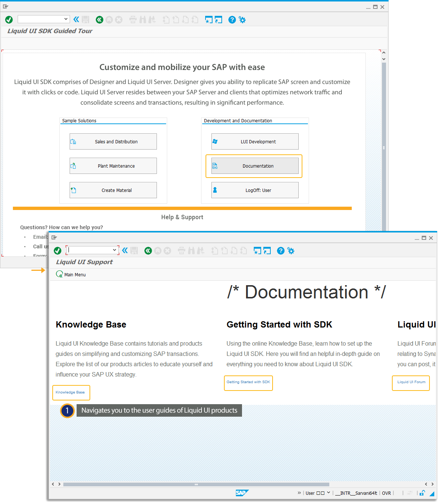The height and width of the screenshot is (504, 442).
Task: Click the Find binoculars icon in Guided Tour toolbar
Action: (143, 20)
